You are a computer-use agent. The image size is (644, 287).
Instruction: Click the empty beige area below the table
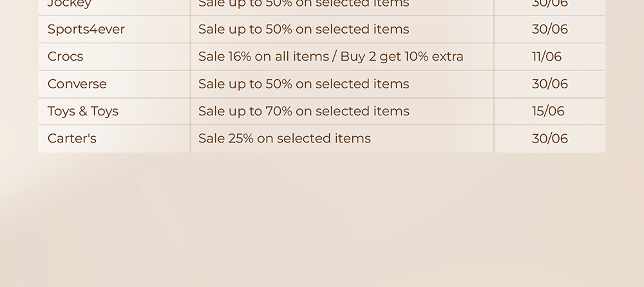click(x=322, y=220)
